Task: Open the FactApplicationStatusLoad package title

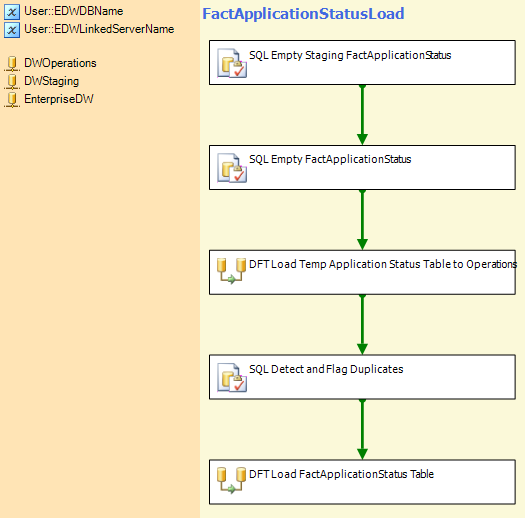Action: (x=303, y=14)
